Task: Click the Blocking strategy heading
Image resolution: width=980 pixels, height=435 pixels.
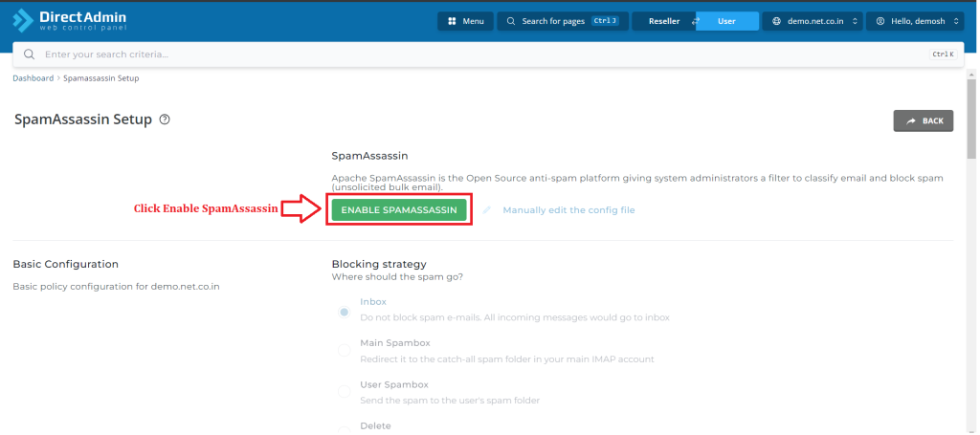Action: click(379, 264)
